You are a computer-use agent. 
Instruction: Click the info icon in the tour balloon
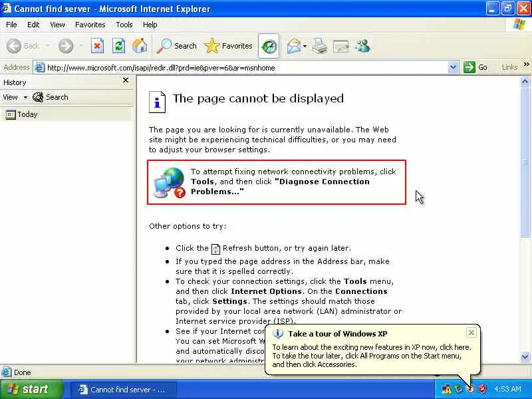[x=278, y=334]
